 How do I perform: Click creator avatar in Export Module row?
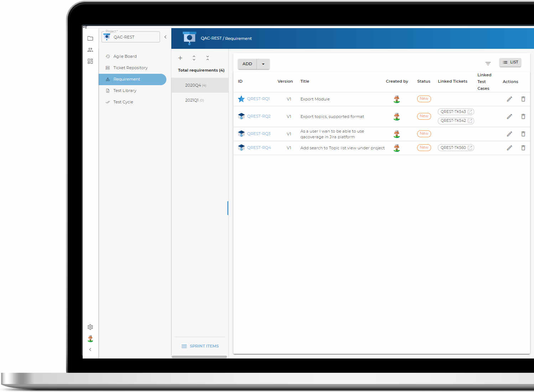click(x=396, y=99)
